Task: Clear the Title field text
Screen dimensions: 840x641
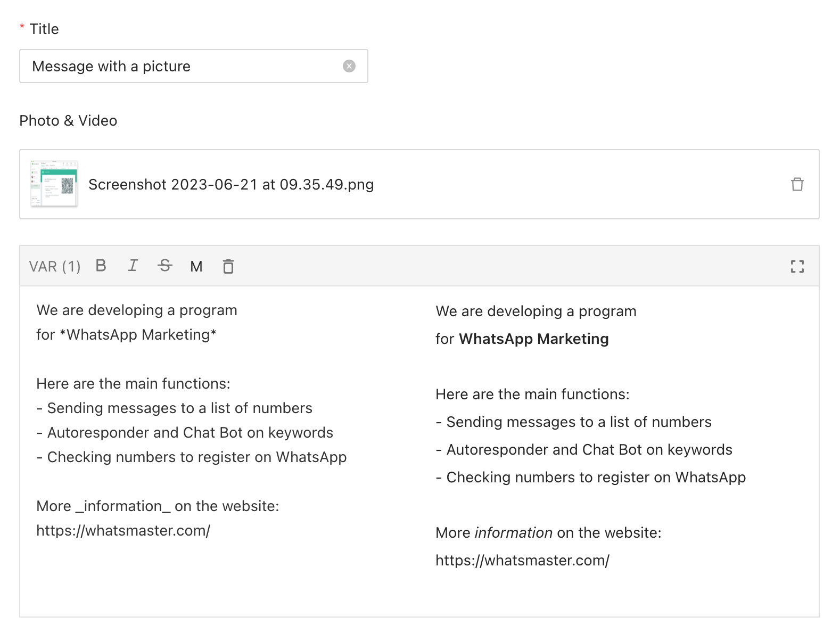Action: click(349, 66)
